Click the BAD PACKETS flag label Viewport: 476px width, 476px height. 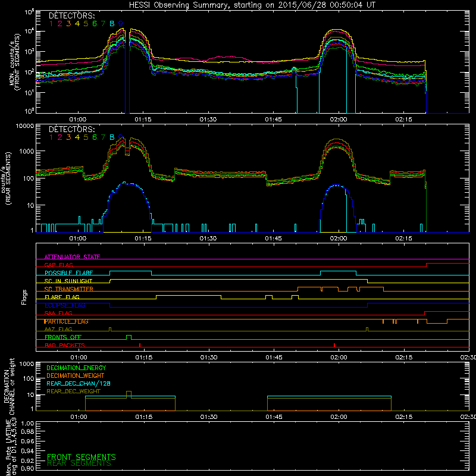click(65, 345)
